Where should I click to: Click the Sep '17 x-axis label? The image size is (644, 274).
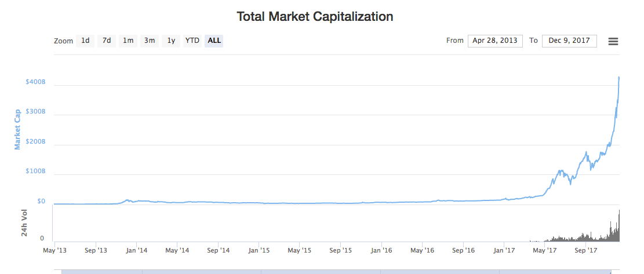coord(586,250)
